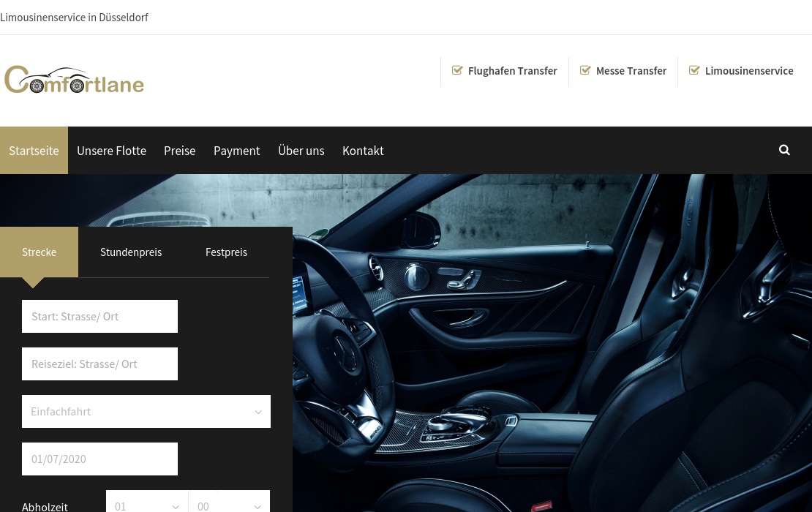Go to Über uns page

click(x=301, y=151)
